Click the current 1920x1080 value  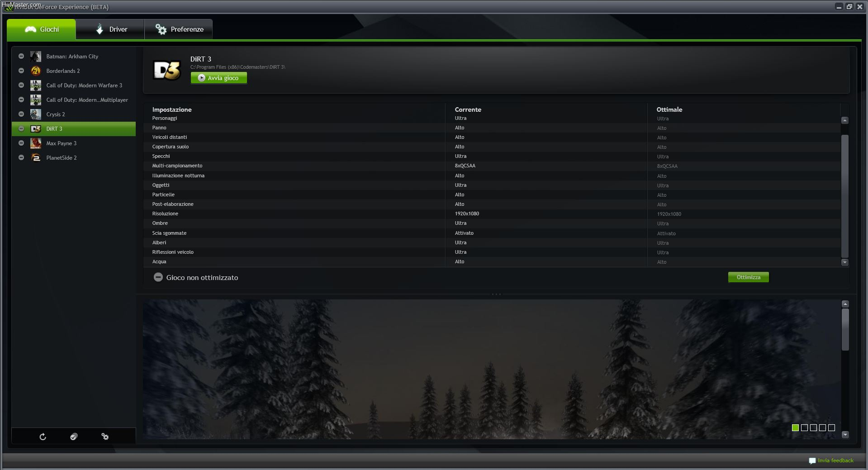click(467, 214)
